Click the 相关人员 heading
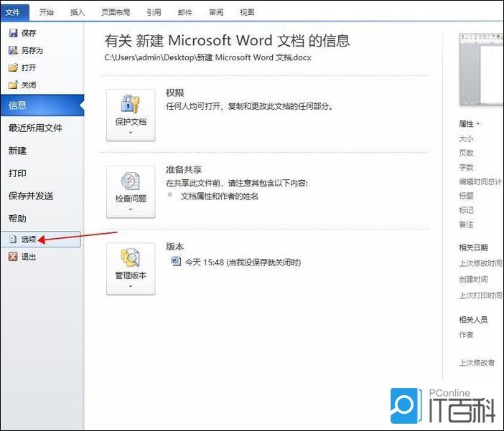504x431 pixels. click(473, 320)
